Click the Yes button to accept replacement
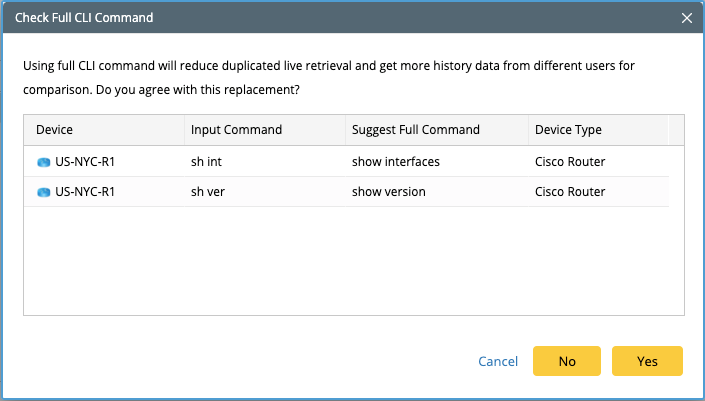 [647, 361]
